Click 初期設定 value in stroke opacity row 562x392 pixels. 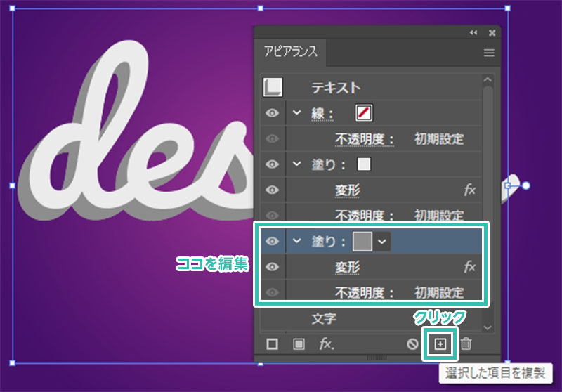click(x=439, y=139)
